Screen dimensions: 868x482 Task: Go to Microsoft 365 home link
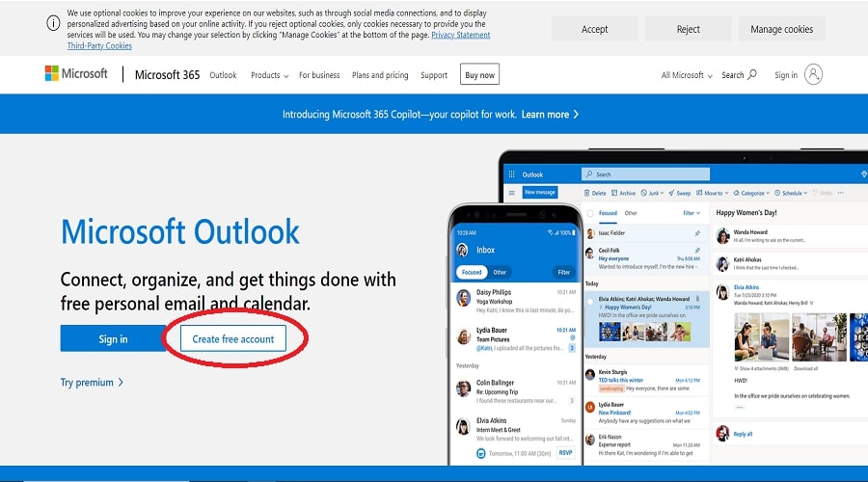click(x=167, y=74)
